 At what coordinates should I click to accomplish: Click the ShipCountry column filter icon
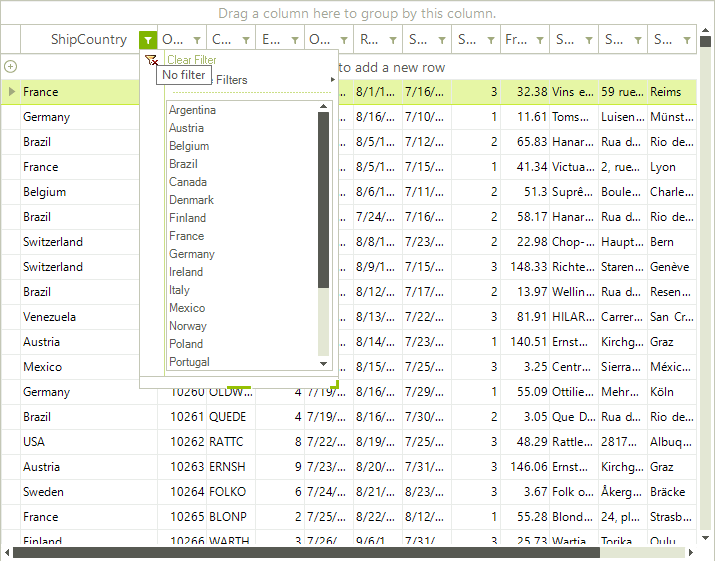click(148, 40)
